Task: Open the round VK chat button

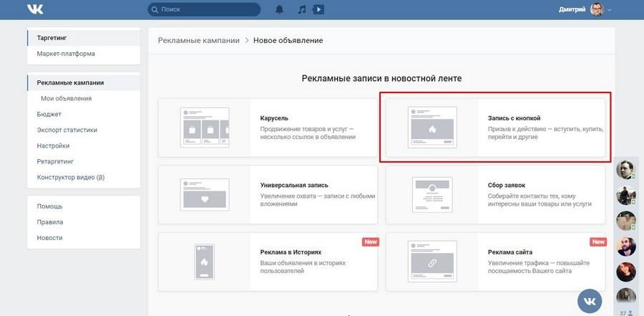Action: point(590,302)
